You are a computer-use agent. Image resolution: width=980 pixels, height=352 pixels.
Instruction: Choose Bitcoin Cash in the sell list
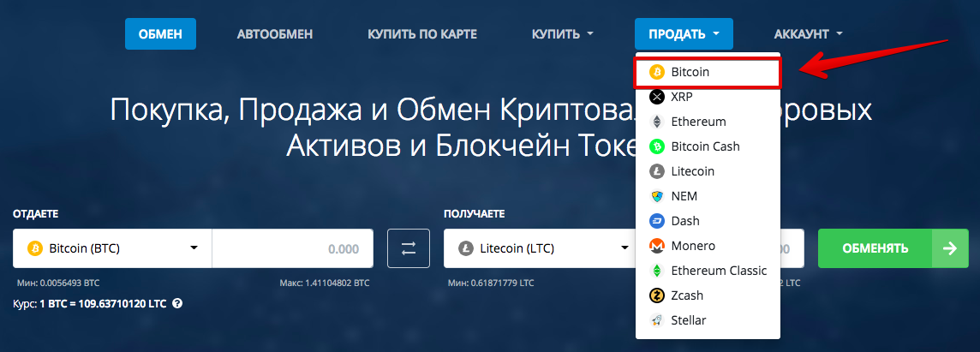(x=708, y=146)
